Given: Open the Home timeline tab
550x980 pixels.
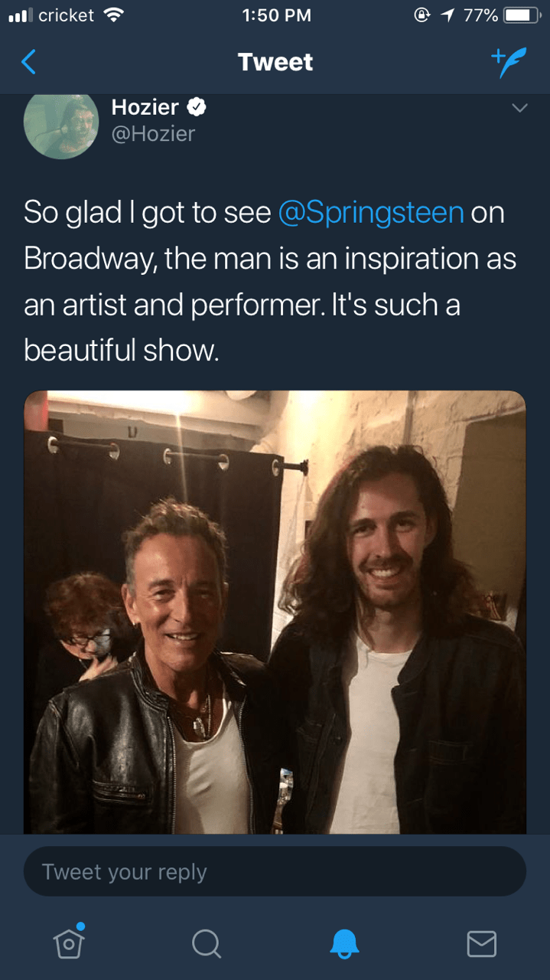Looking at the screenshot, I should click(69, 942).
